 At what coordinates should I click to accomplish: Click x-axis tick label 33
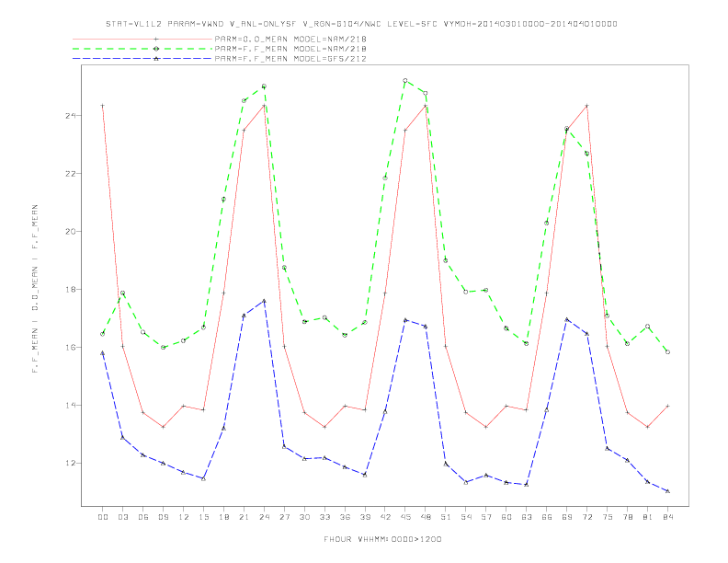point(324,517)
